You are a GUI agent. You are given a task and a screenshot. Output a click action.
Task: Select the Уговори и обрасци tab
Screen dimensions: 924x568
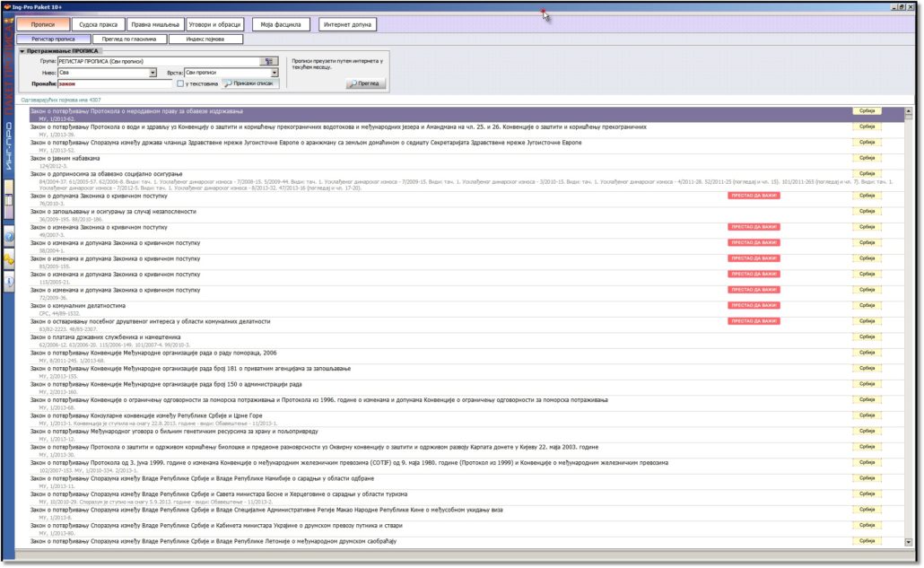tap(214, 25)
